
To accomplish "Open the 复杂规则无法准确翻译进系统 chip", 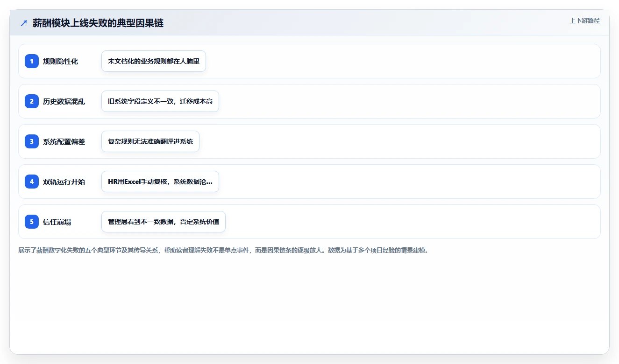I will (x=150, y=141).
